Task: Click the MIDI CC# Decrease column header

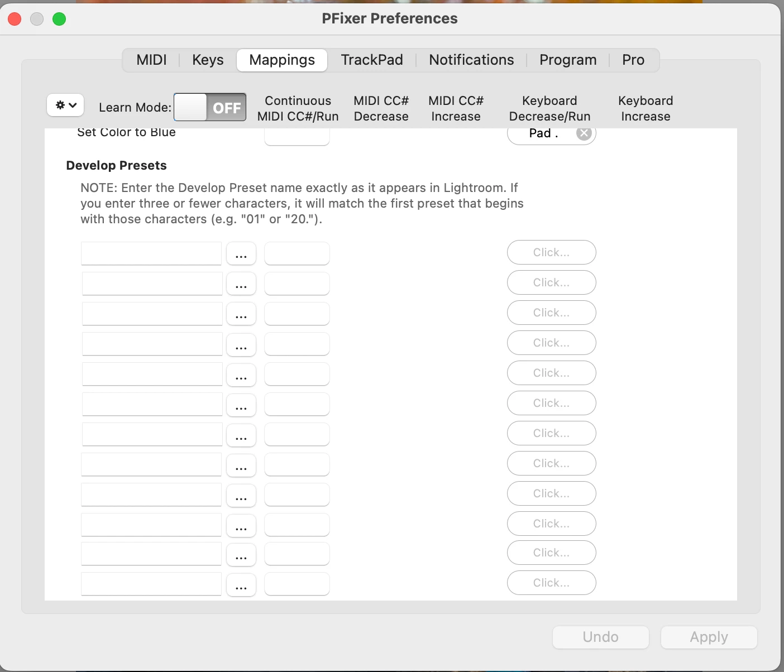Action: pyautogui.click(x=381, y=108)
